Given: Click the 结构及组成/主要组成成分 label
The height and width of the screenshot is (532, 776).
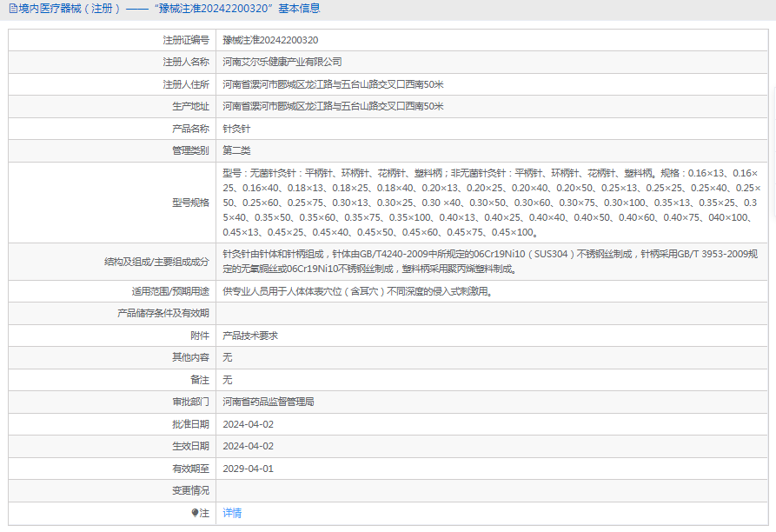Looking at the screenshot, I should pos(157,262).
